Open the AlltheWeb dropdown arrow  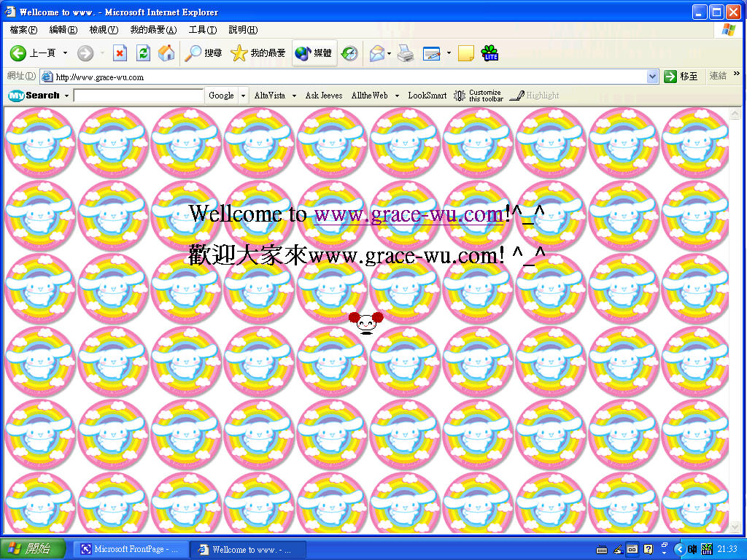pos(397,96)
